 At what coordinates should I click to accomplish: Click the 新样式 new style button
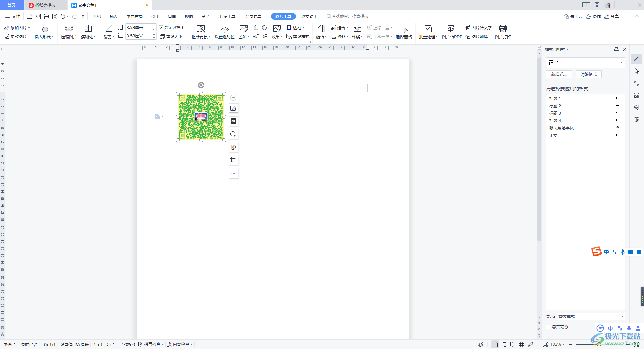[559, 74]
